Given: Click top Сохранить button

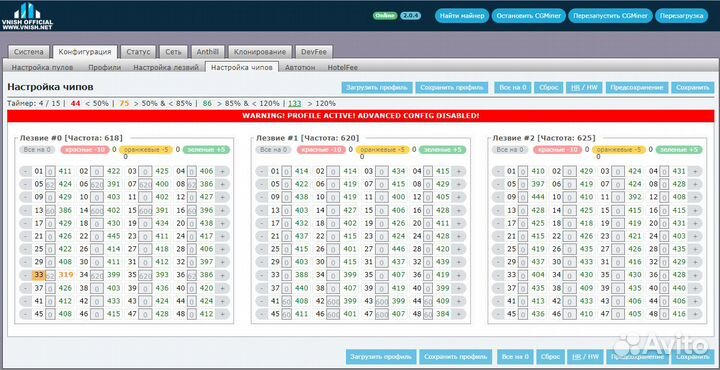Looking at the screenshot, I should pos(692,87).
